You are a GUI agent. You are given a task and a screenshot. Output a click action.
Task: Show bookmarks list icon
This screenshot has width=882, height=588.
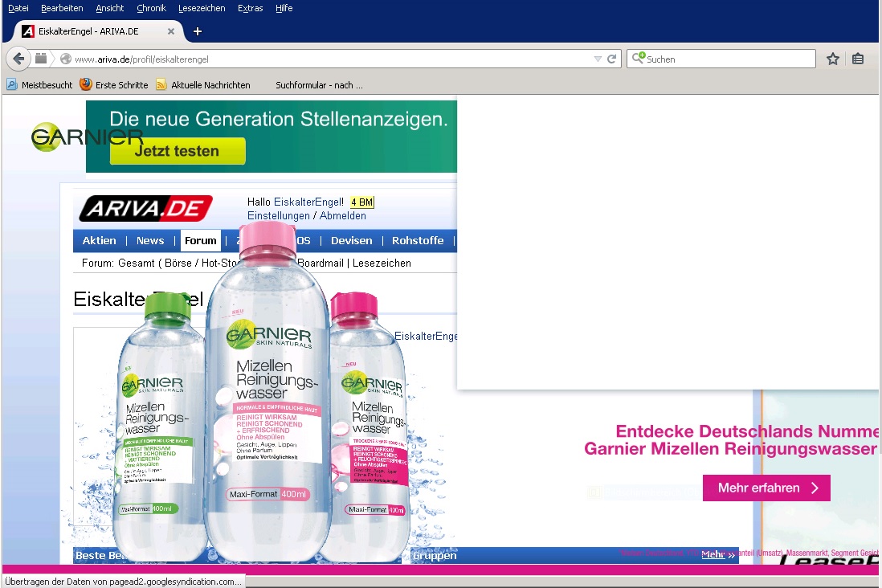tap(857, 59)
